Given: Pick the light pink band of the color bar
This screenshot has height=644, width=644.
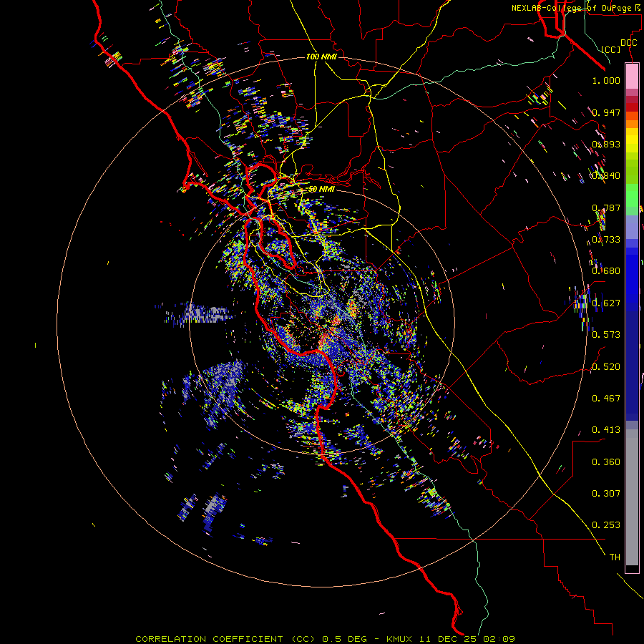Looking at the screenshot, I should tap(632, 76).
